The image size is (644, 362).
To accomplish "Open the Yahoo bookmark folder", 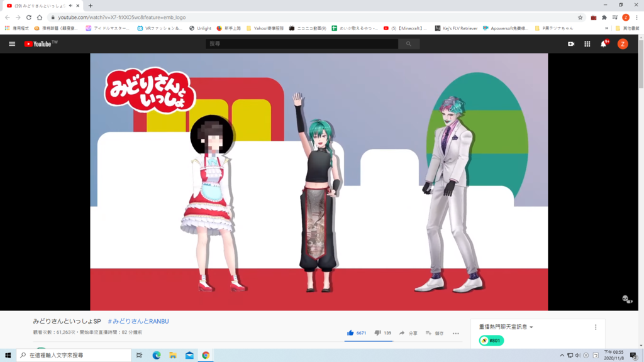I will click(265, 28).
